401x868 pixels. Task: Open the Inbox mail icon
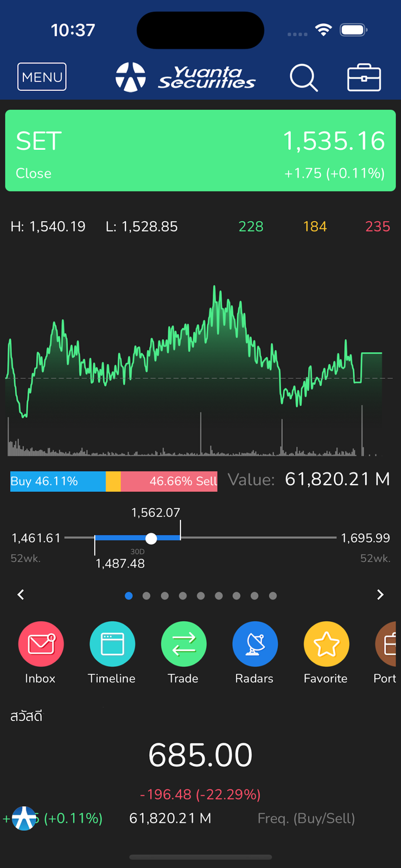tap(41, 644)
